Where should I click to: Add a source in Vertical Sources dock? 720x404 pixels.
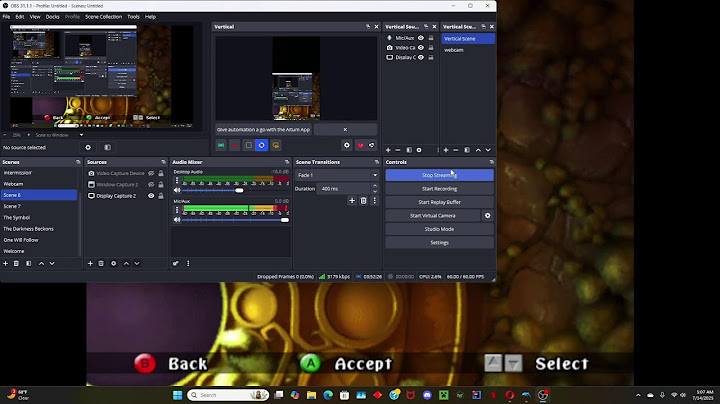coord(388,150)
